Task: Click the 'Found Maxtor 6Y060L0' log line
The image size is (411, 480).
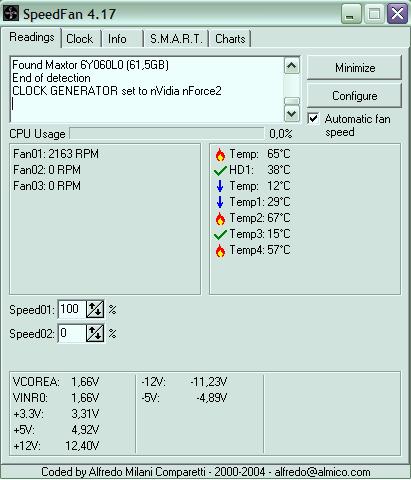Action: (90, 65)
